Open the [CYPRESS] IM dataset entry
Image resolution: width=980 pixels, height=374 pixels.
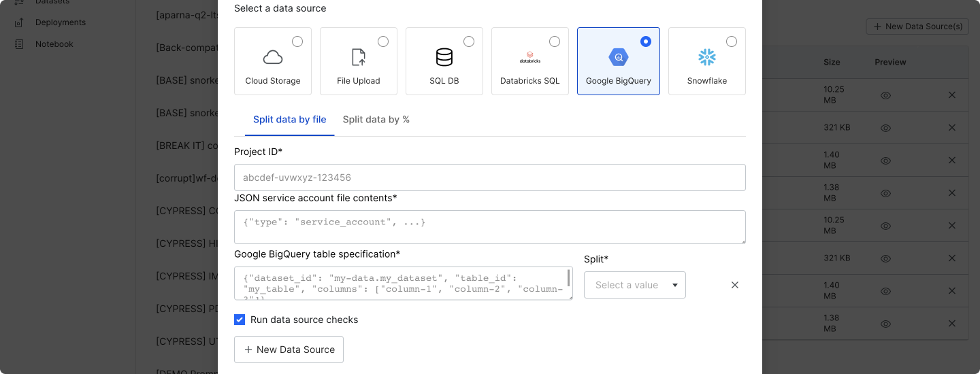tap(187, 276)
